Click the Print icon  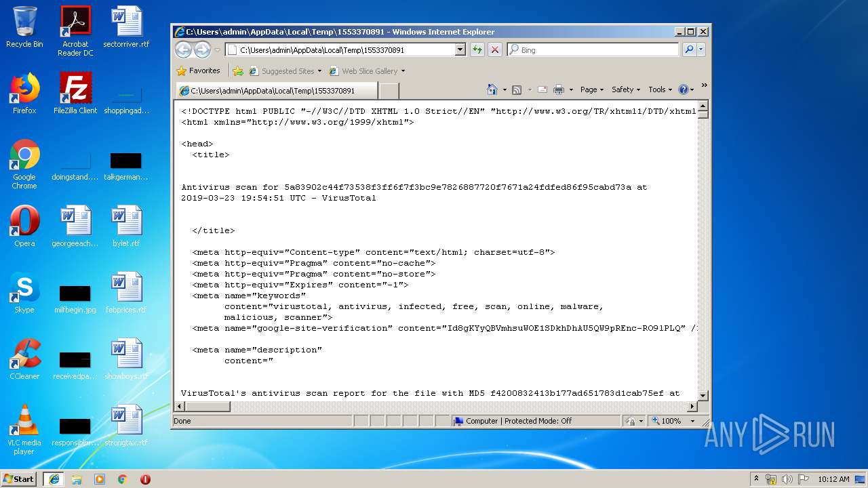[559, 89]
